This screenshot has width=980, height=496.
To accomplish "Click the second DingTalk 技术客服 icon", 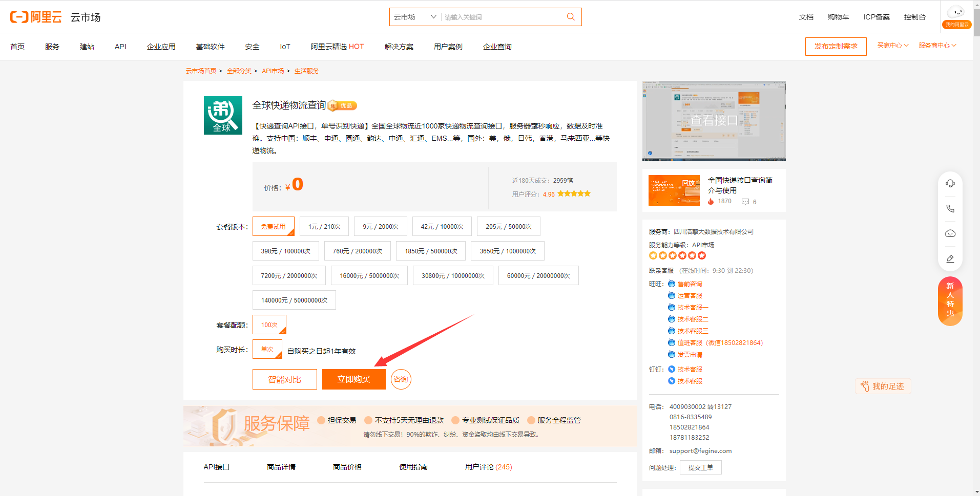I will pyautogui.click(x=671, y=381).
